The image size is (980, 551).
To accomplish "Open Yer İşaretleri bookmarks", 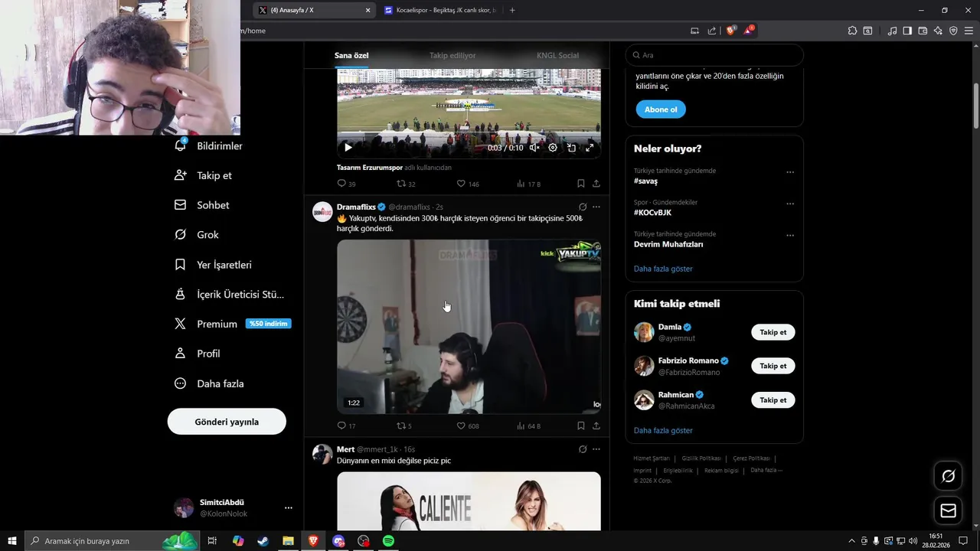I will pos(213,265).
